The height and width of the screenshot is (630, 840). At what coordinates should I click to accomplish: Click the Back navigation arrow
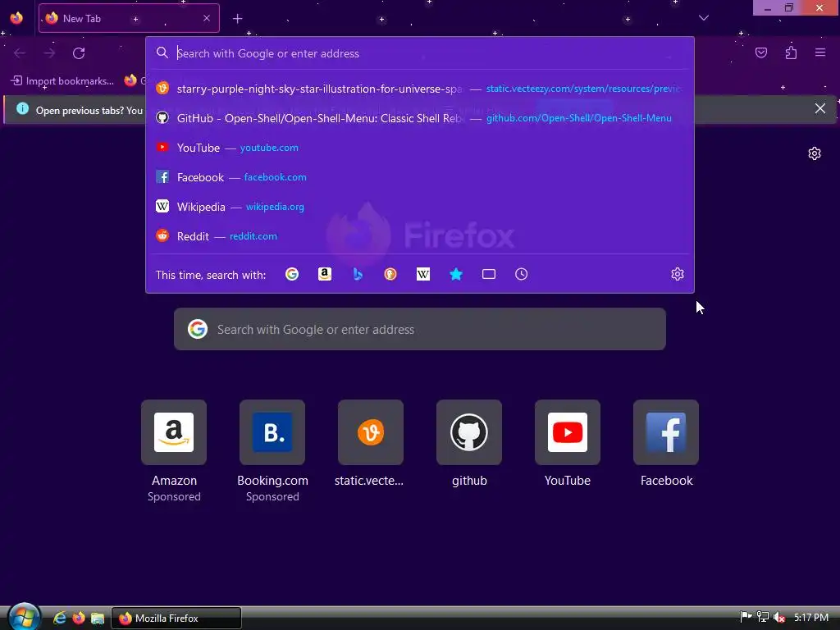point(20,53)
